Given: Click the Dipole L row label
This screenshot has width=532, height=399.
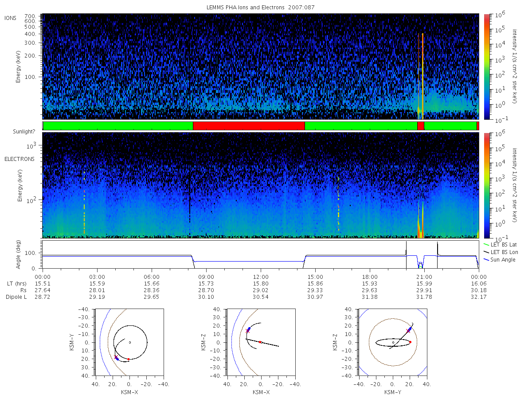Looking at the screenshot, I should point(16,297).
